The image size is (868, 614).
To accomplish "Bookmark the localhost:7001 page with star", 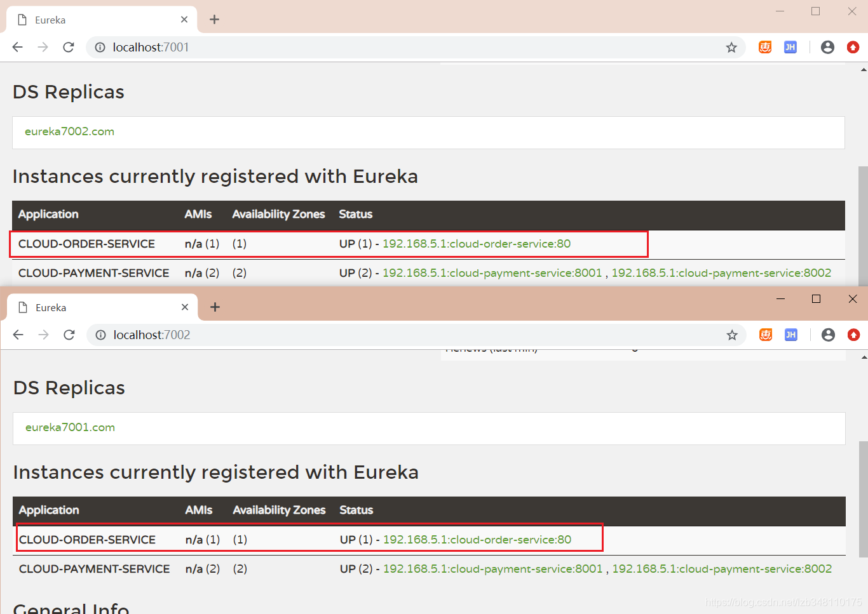I will [731, 47].
